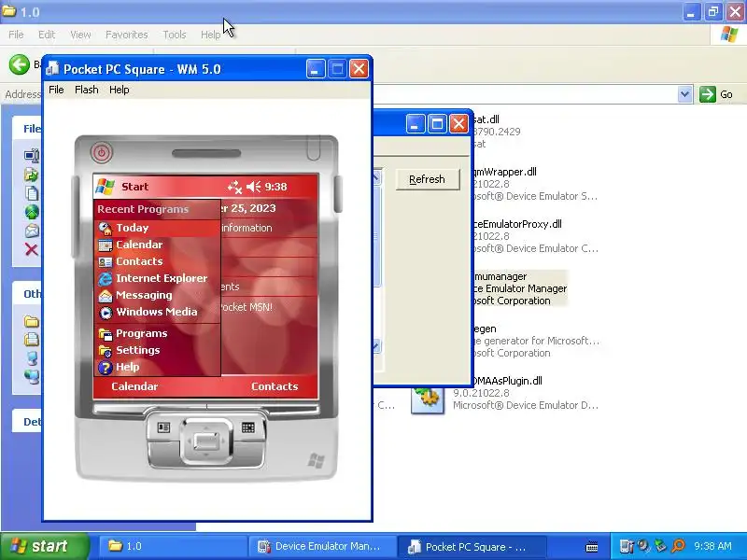Open Today from Recent Programs
747x560 pixels.
pos(157,228)
